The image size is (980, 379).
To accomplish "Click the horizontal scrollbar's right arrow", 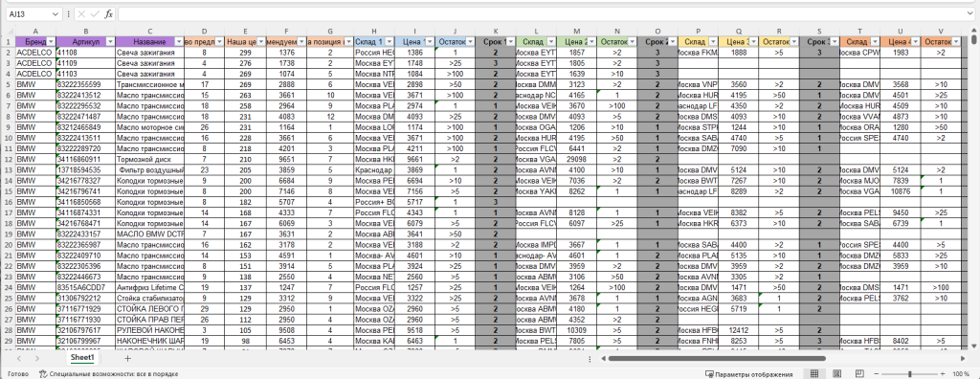I will click(963, 359).
